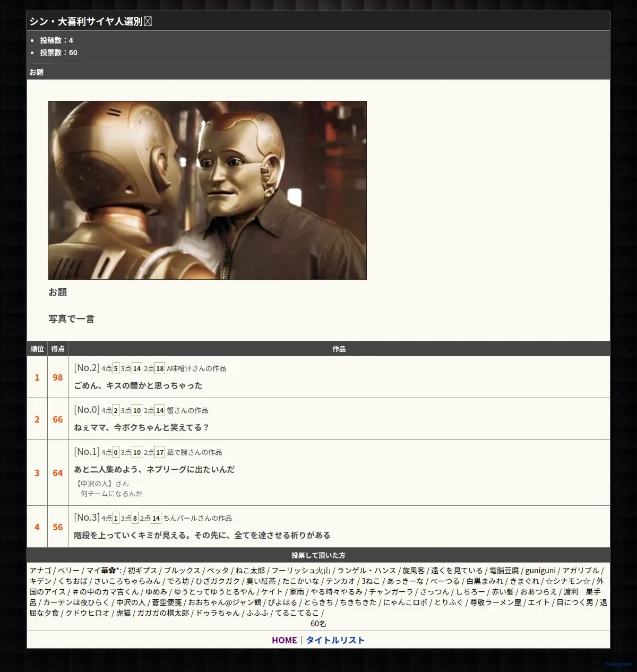The height and width of the screenshot is (672, 637).
Task: Click voter name おおちゃん@ジャン鶴
Action: 225,602
